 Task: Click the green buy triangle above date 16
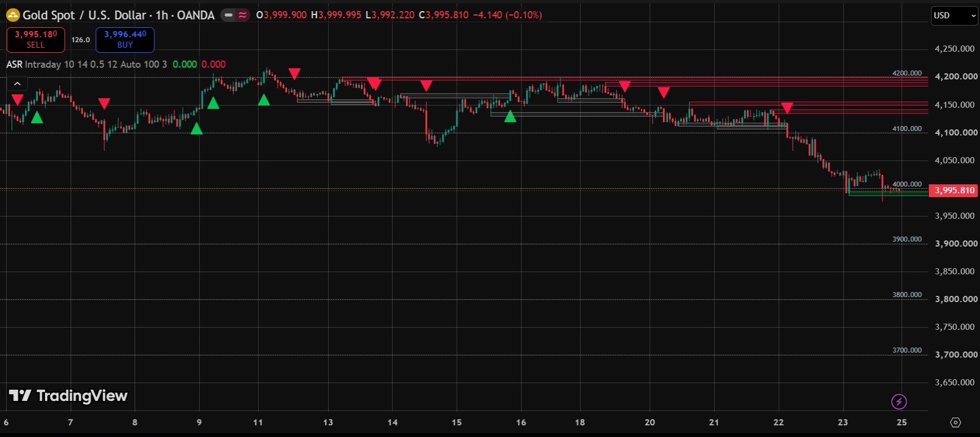pyautogui.click(x=510, y=116)
